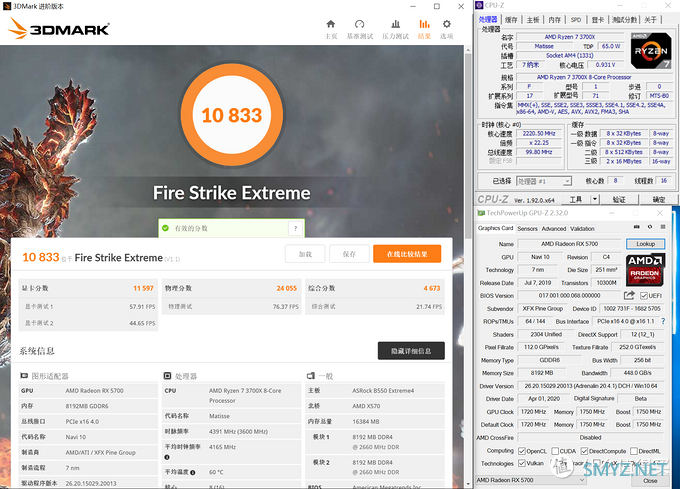Open the Results (结果) chart icon
The image size is (680, 489).
(x=424, y=24)
